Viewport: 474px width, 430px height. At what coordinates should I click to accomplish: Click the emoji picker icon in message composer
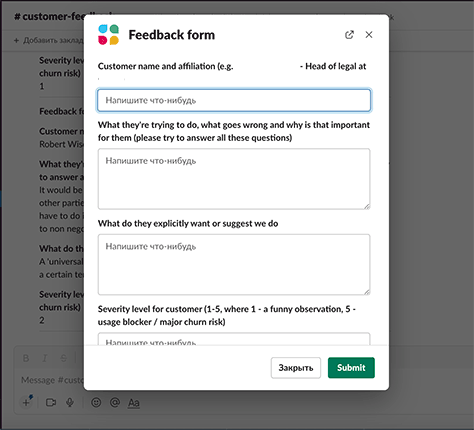[x=96, y=402]
